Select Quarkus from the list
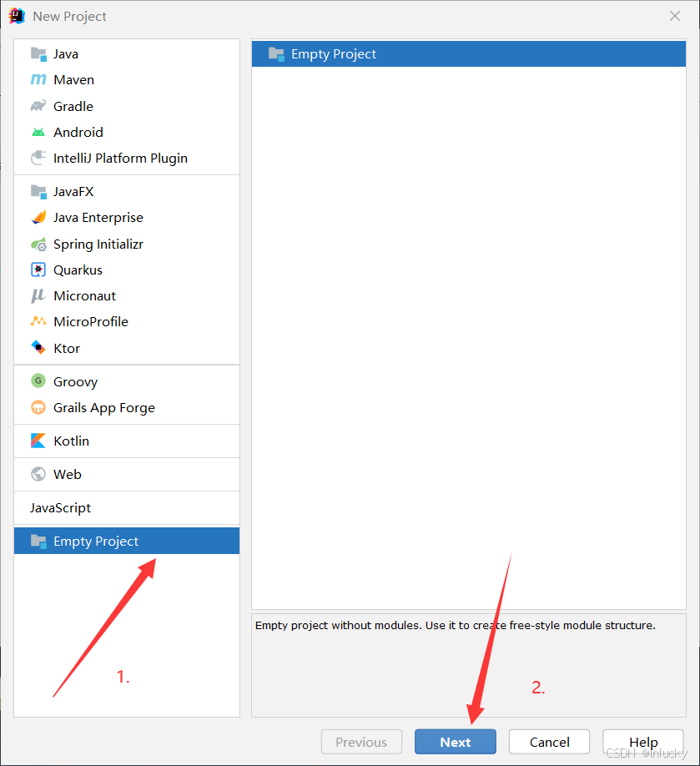The width and height of the screenshot is (700, 766). pyautogui.click(x=78, y=270)
